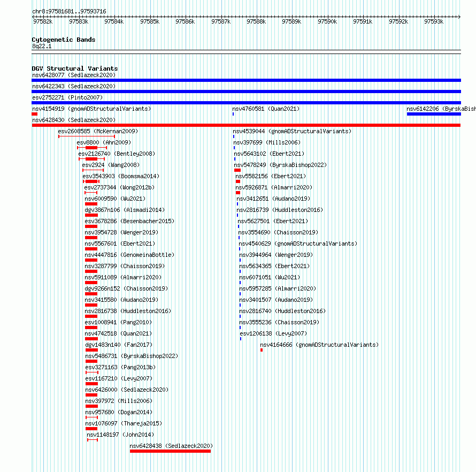The height and width of the screenshot is (472, 476).
Task: Open variant nsv2816738 (Huddleston2016)
Action: [x=128, y=311]
